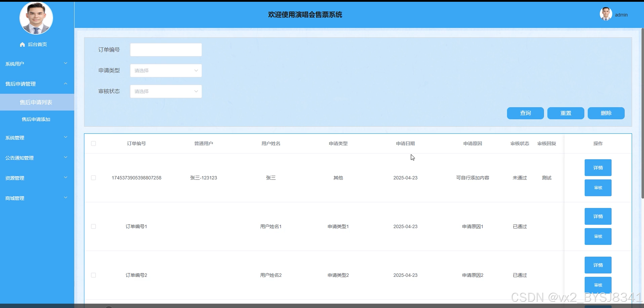Click 审核 button for 张三's order
644x308 pixels.
tap(598, 188)
